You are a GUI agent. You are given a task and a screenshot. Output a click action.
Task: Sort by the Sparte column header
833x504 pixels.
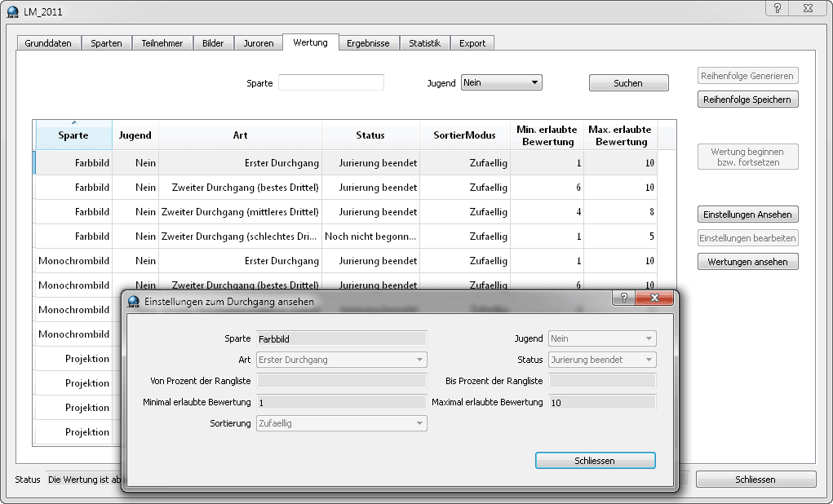73,135
